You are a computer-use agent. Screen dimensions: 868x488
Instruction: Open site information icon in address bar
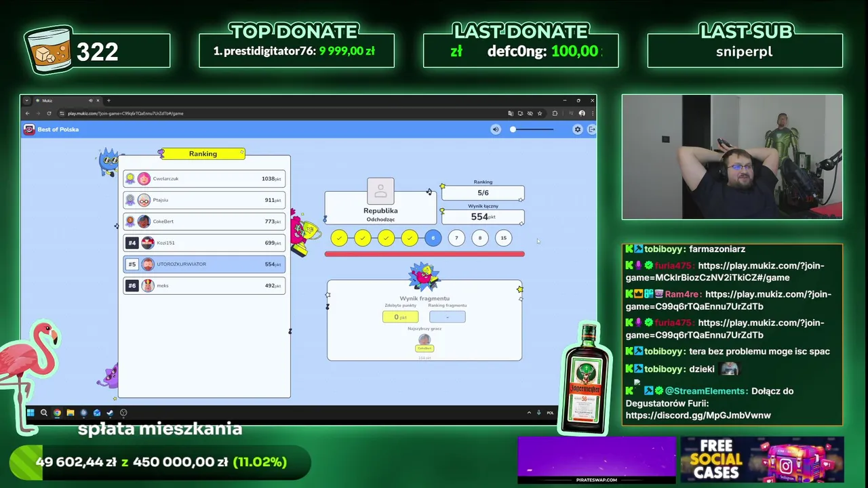coord(62,113)
